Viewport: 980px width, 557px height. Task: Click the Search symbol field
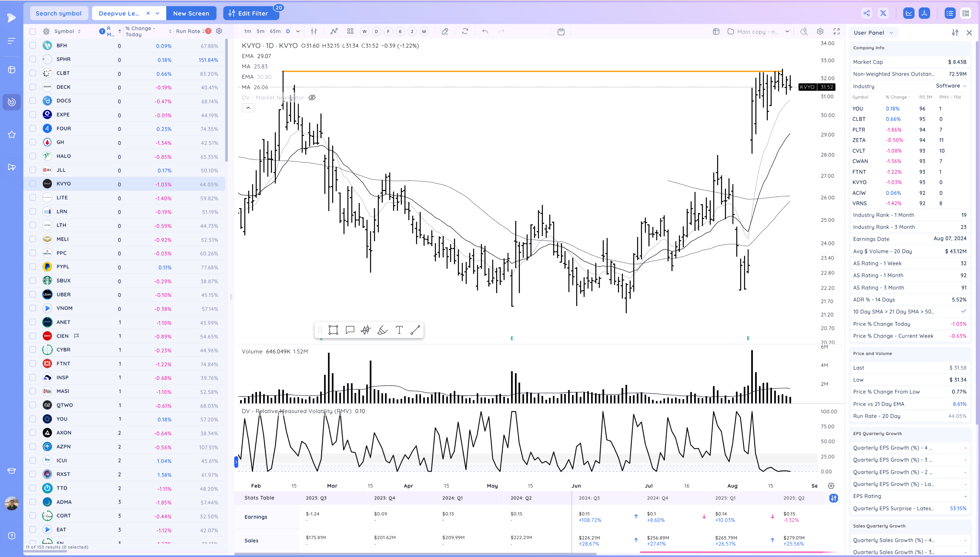click(59, 13)
